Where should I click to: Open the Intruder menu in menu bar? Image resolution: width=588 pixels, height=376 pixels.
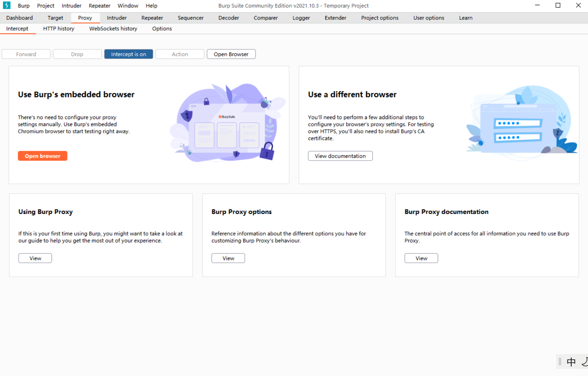coord(71,6)
